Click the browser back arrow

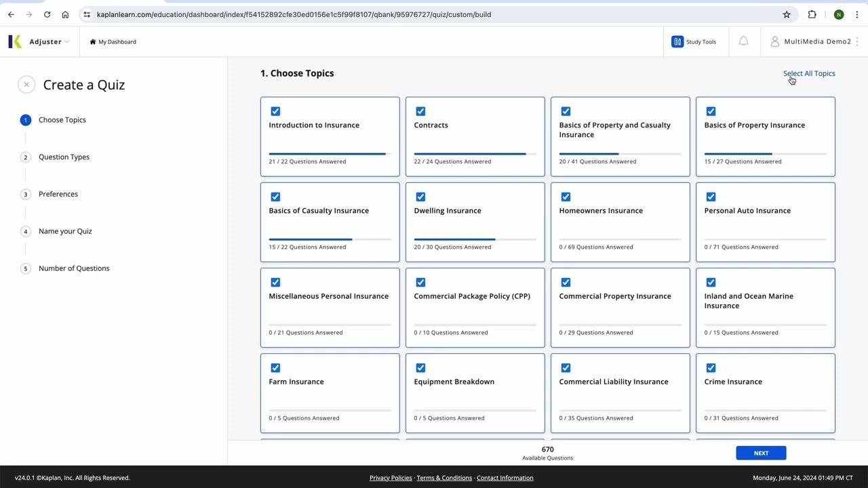[x=11, y=14]
